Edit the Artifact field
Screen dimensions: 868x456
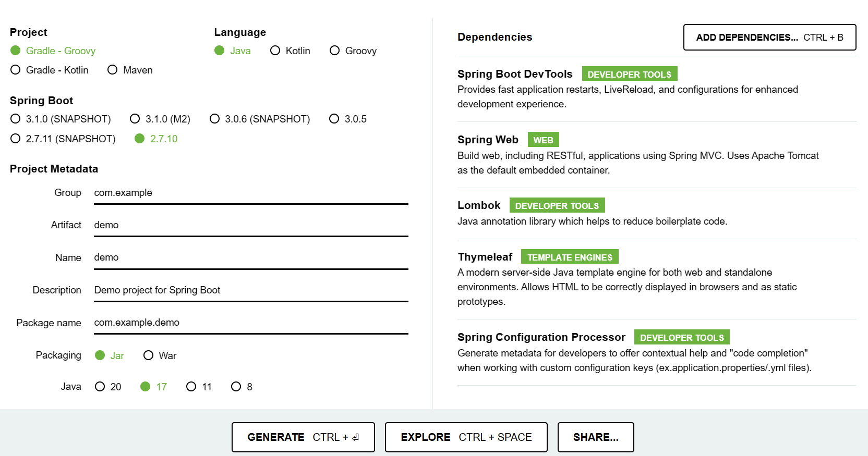(x=251, y=225)
